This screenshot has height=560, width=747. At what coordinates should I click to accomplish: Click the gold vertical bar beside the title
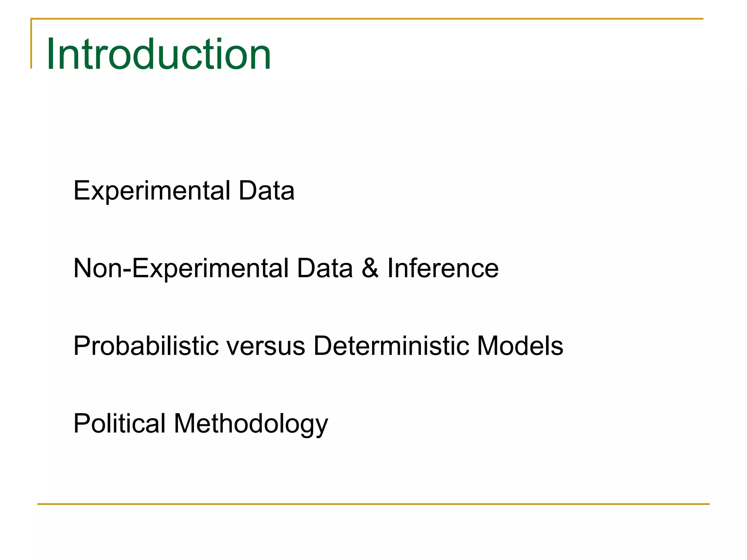(31, 44)
